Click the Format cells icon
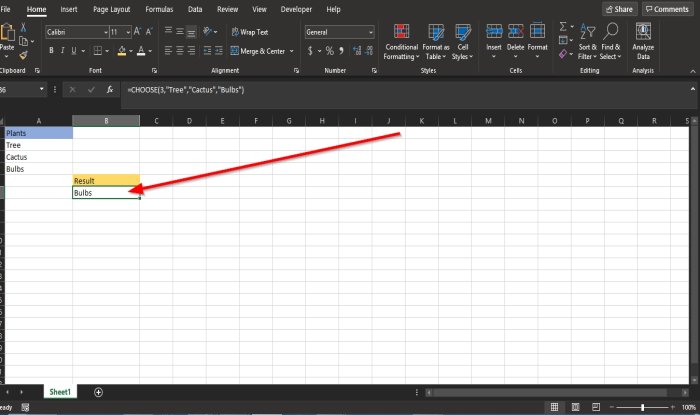This screenshot has width=700, height=415. point(538,31)
